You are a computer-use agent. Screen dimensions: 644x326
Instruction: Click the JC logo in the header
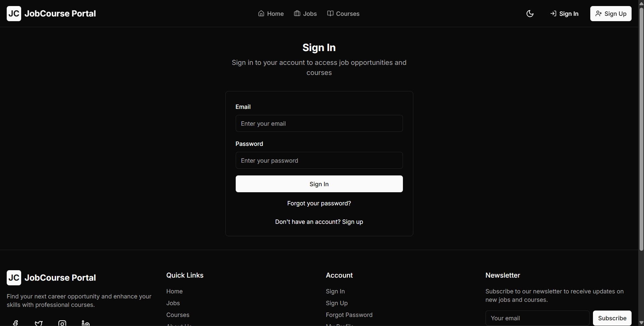coord(13,13)
